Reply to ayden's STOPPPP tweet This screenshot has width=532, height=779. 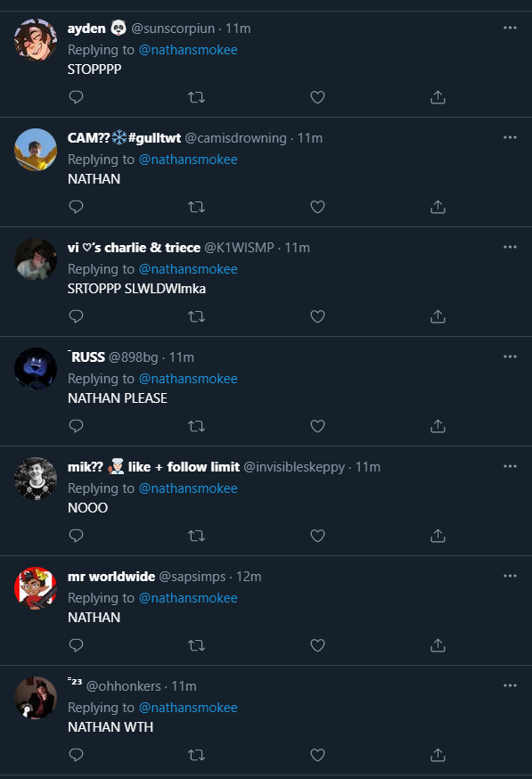tap(76, 97)
